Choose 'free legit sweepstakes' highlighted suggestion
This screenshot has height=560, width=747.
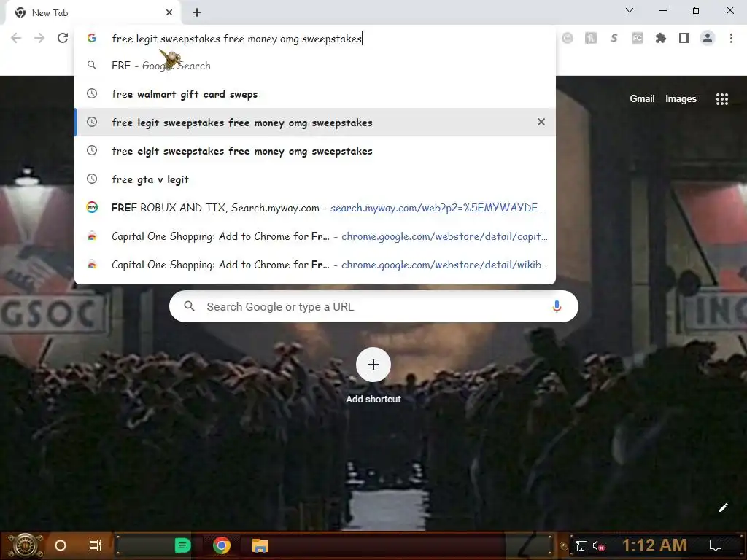315,122
